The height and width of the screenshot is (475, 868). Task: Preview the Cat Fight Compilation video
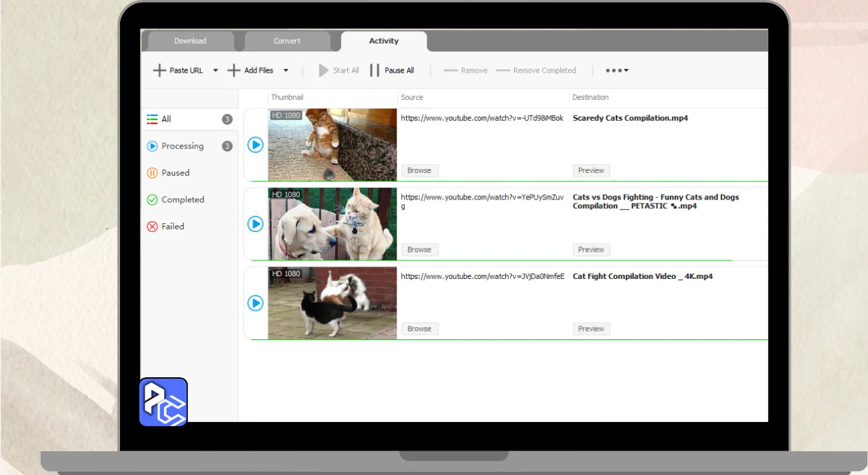point(591,328)
